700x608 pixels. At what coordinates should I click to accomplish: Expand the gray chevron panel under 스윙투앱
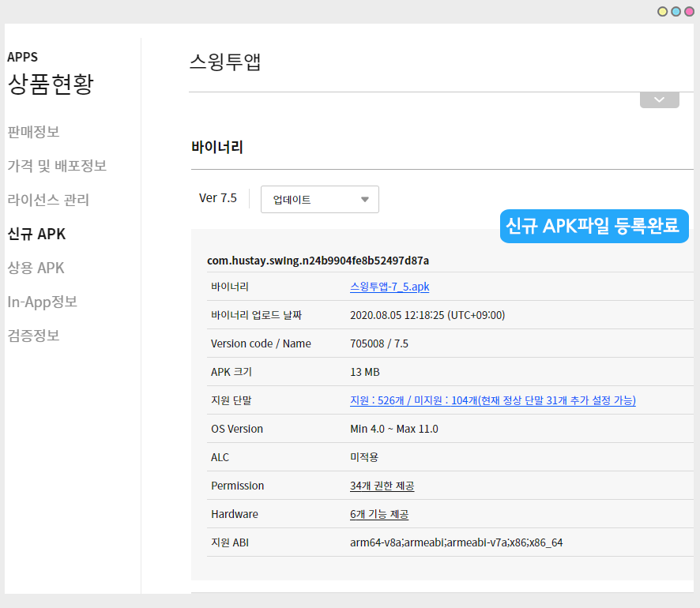tap(659, 100)
